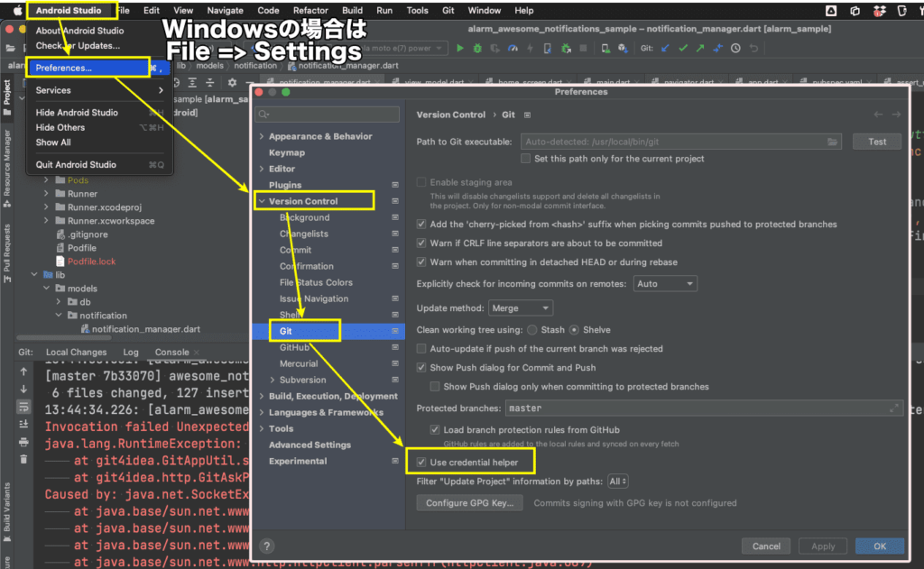Open the Refactor menu

click(x=310, y=10)
